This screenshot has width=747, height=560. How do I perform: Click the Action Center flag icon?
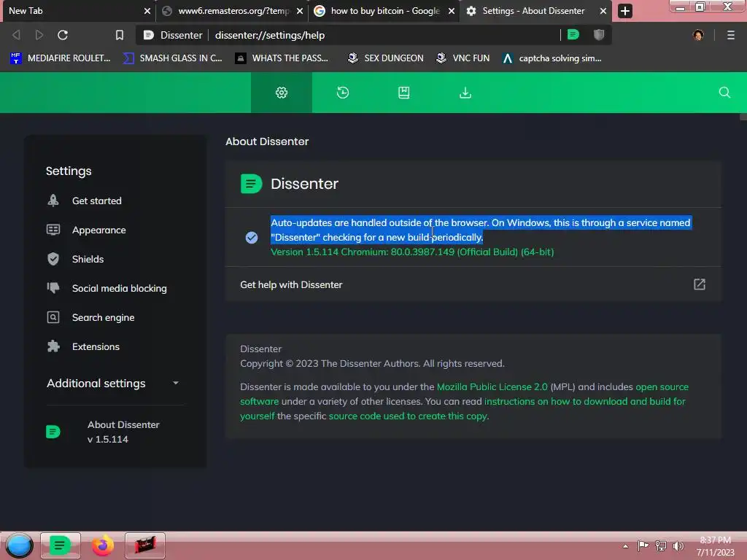[x=643, y=545]
